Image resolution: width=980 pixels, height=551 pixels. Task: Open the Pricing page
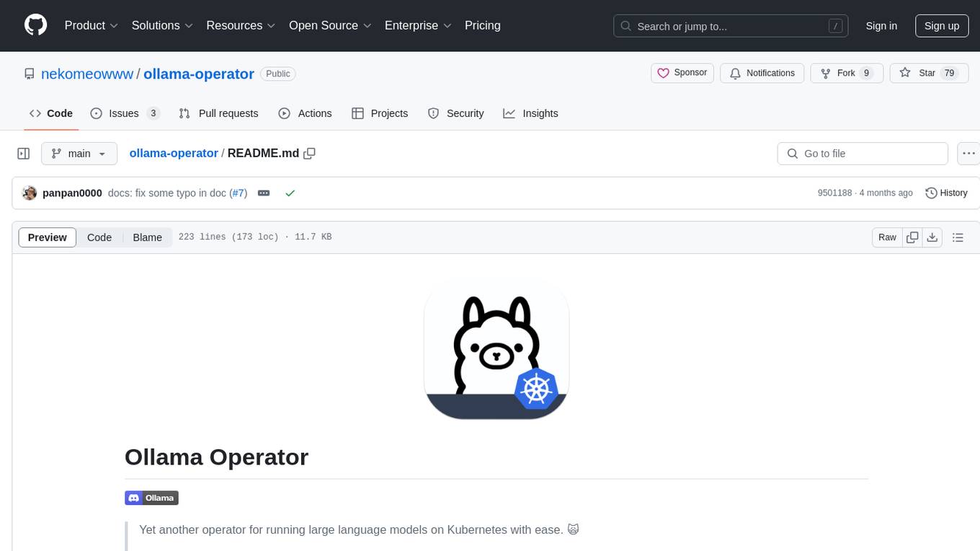tap(483, 25)
